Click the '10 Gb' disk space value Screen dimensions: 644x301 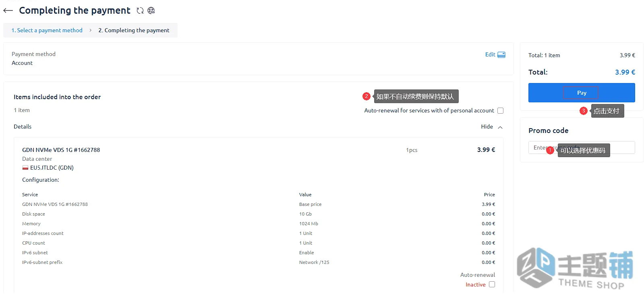click(x=305, y=214)
